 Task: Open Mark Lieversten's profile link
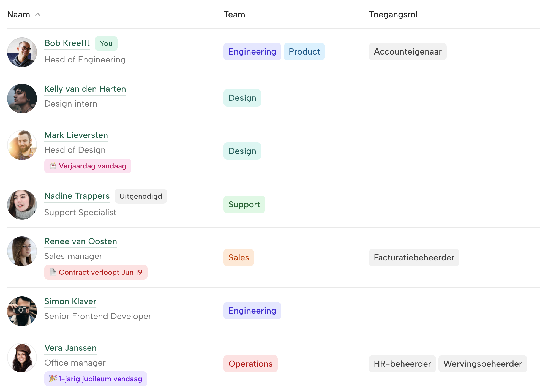click(x=76, y=135)
